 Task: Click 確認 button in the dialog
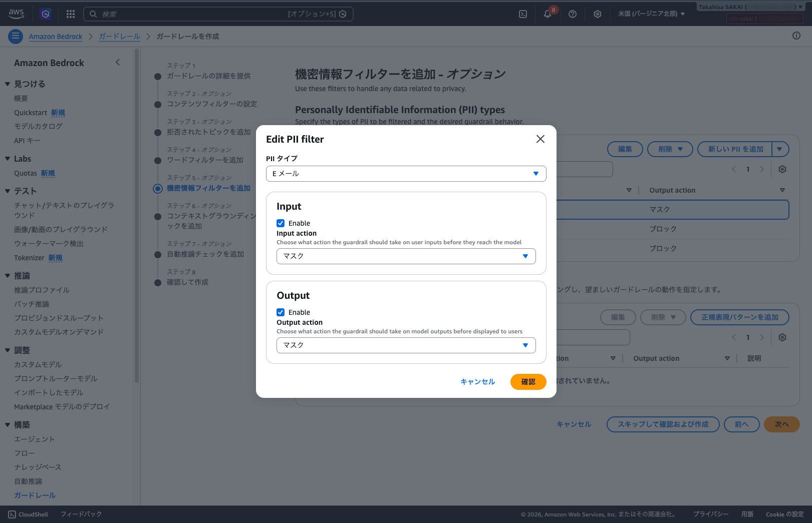pos(528,382)
